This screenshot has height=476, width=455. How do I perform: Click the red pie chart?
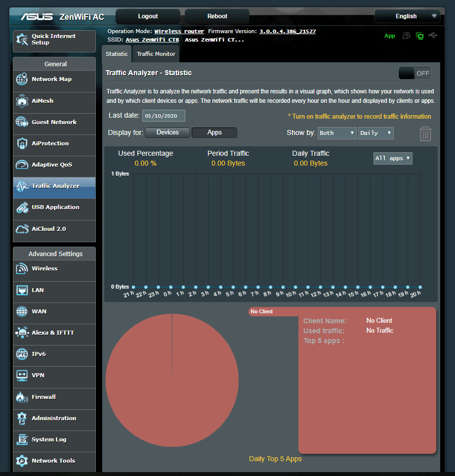(172, 380)
